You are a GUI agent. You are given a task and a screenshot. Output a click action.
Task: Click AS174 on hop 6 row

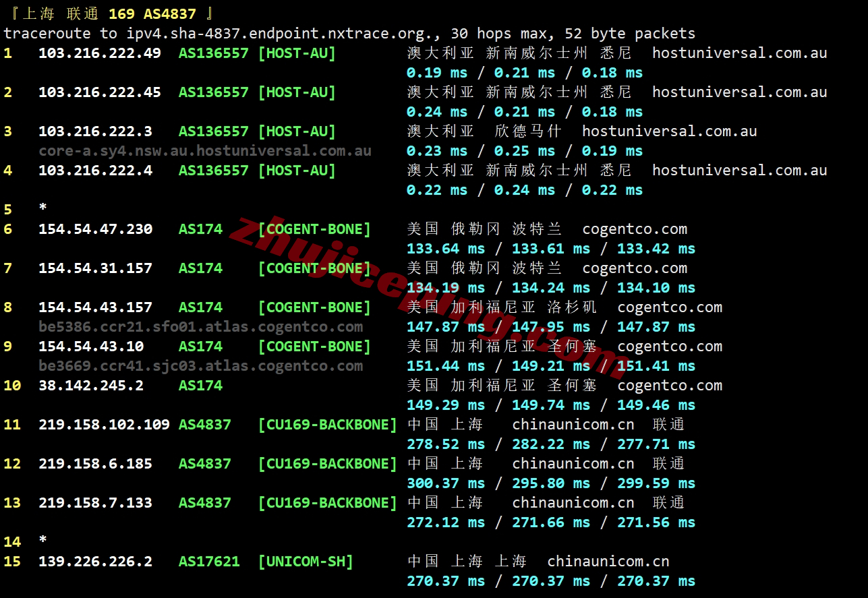200,229
